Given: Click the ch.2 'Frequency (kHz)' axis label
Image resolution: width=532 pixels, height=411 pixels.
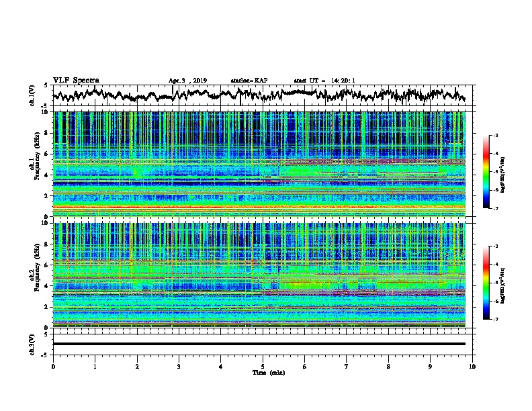Looking at the screenshot, I should point(38,267).
